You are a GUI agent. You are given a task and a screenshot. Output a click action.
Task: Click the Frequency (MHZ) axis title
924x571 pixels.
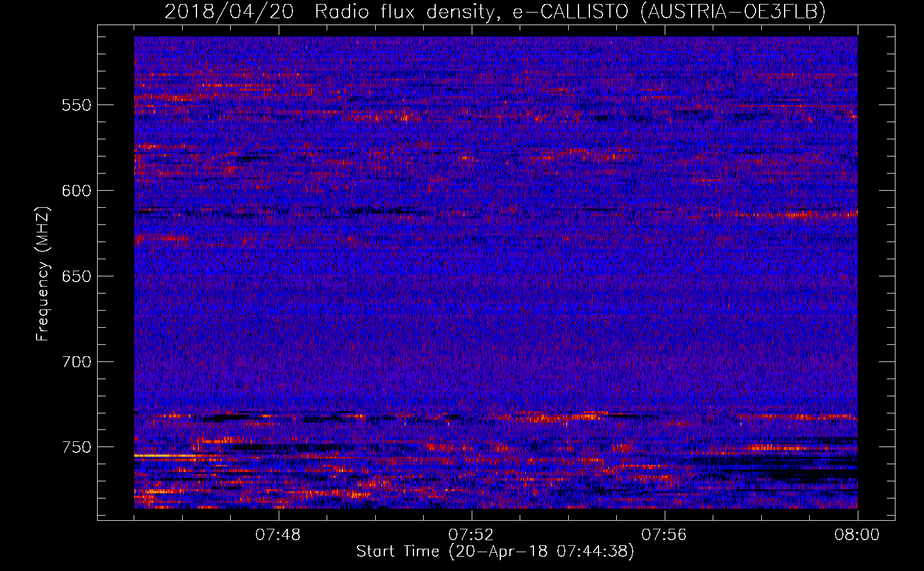43,274
